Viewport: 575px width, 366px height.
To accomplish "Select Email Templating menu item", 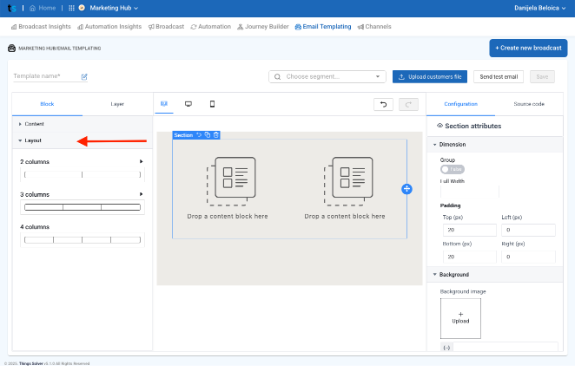I will [x=323, y=27].
